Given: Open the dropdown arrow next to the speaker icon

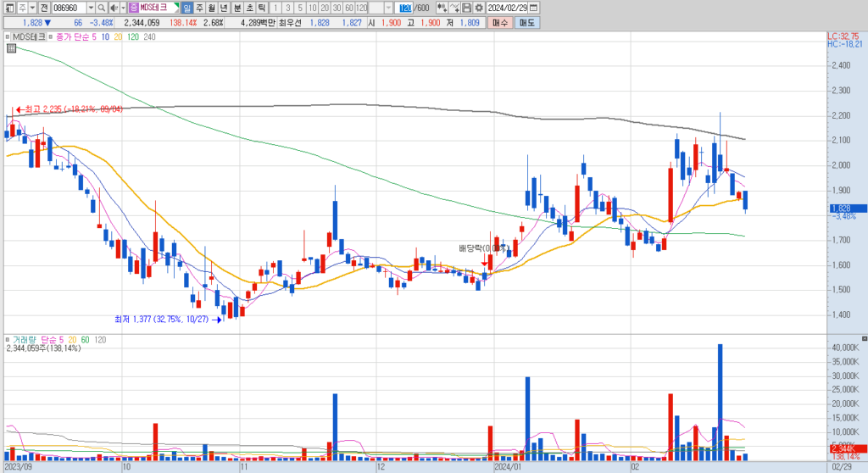Looking at the screenshot, I should coord(123,8).
